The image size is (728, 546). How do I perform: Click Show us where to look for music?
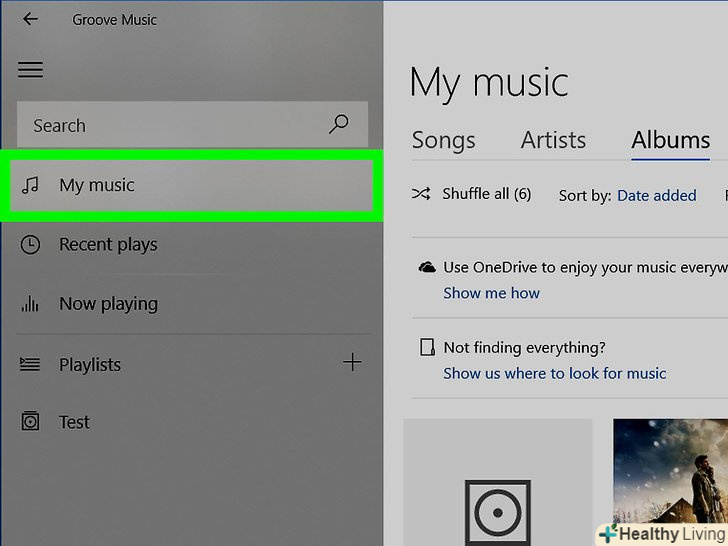(x=554, y=373)
